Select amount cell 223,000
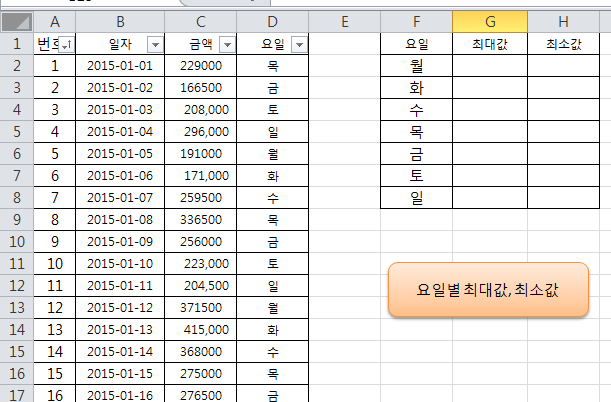The width and height of the screenshot is (611, 402). pyautogui.click(x=200, y=264)
